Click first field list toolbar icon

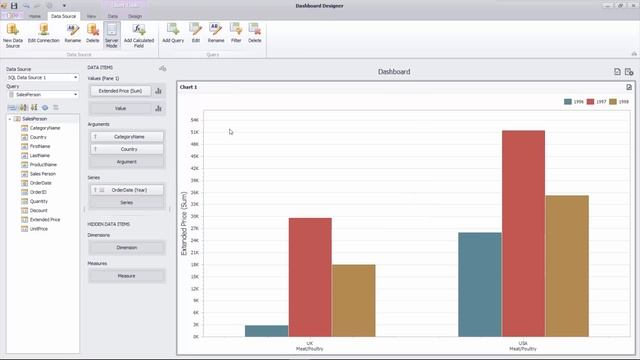tap(12, 107)
